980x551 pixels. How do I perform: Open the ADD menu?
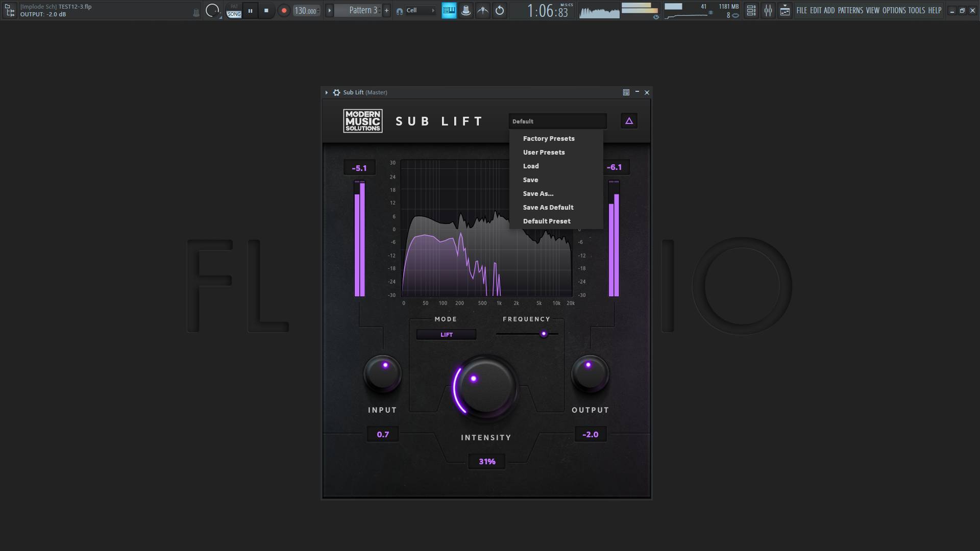[x=829, y=10]
